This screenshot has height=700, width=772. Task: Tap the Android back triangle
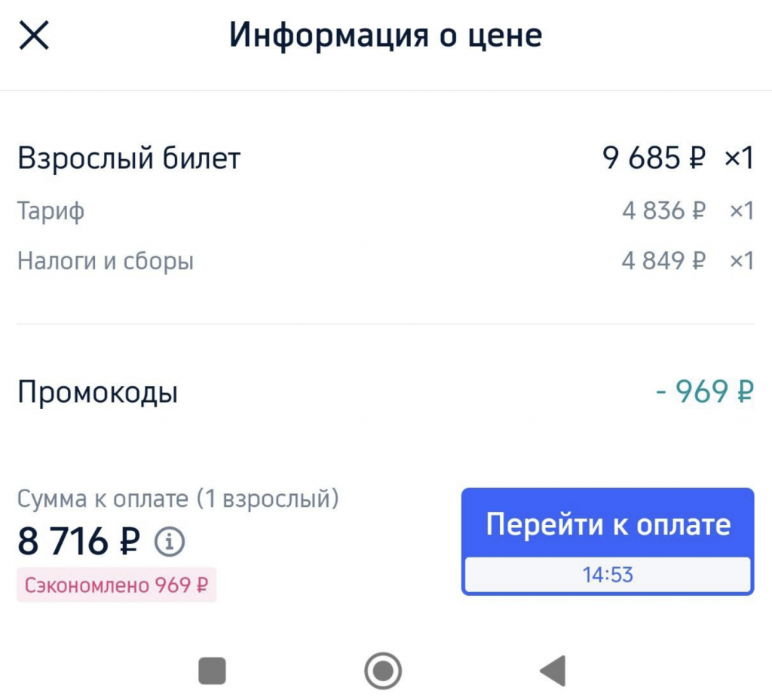553,671
